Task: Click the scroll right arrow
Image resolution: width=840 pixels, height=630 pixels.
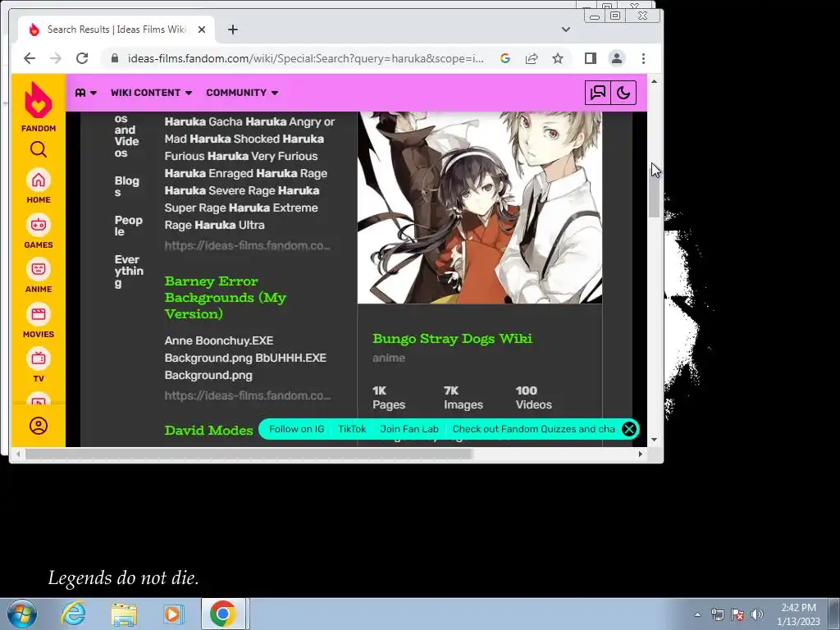Action: click(x=640, y=454)
